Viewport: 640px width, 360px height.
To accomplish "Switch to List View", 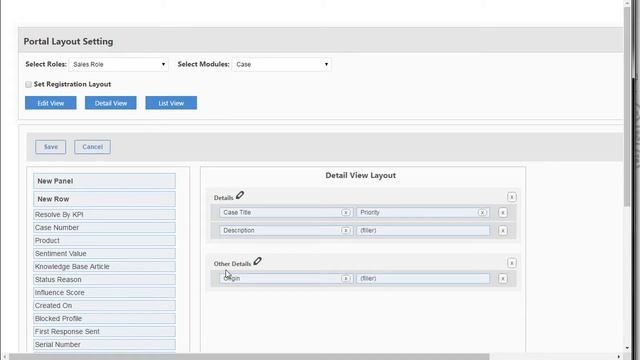I will click(x=171, y=103).
